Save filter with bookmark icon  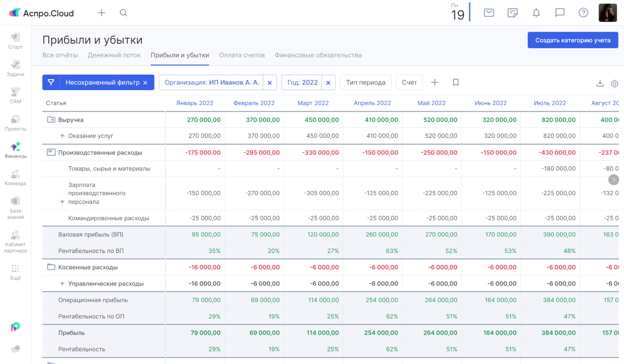point(455,82)
